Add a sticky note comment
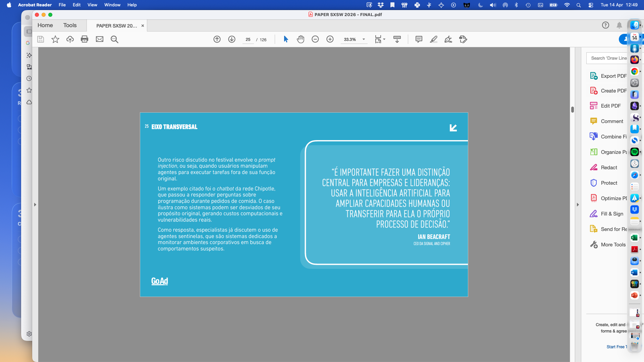The width and height of the screenshot is (644, 362). 419,39
